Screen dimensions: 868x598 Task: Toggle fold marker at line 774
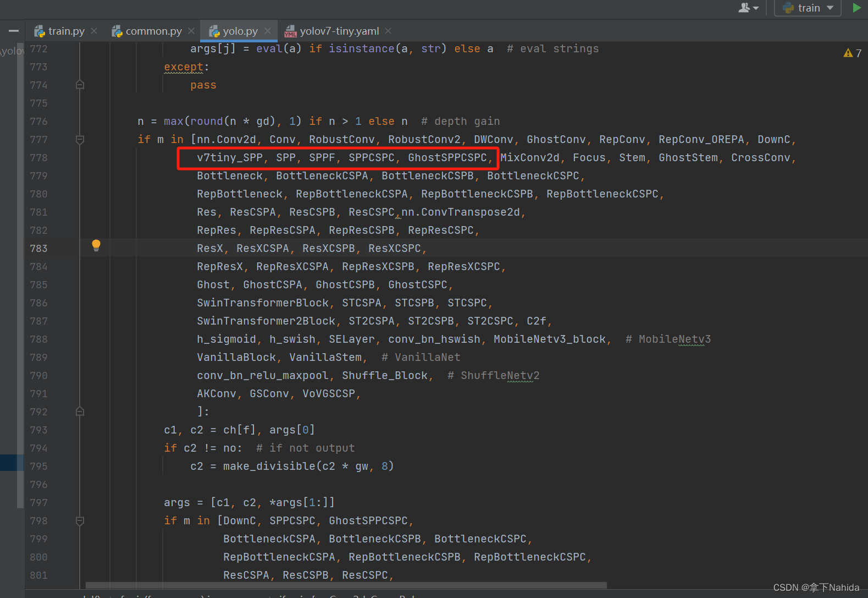click(80, 85)
